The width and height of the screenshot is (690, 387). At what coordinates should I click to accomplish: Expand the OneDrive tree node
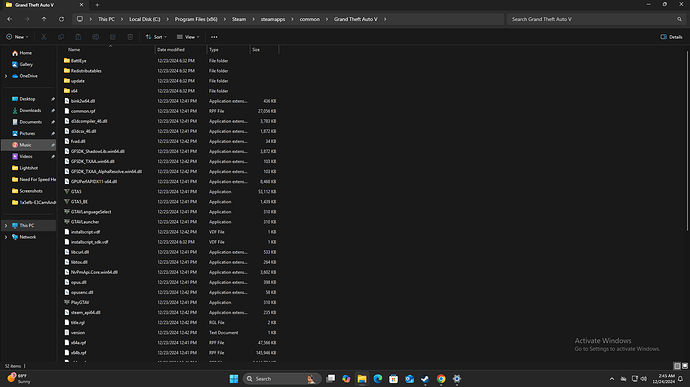(x=6, y=76)
